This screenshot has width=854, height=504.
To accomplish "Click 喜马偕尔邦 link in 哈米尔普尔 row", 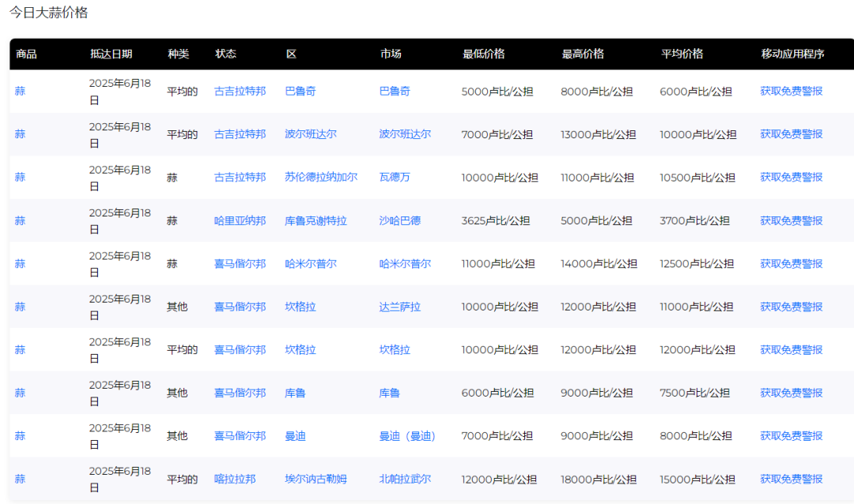I will 240,264.
